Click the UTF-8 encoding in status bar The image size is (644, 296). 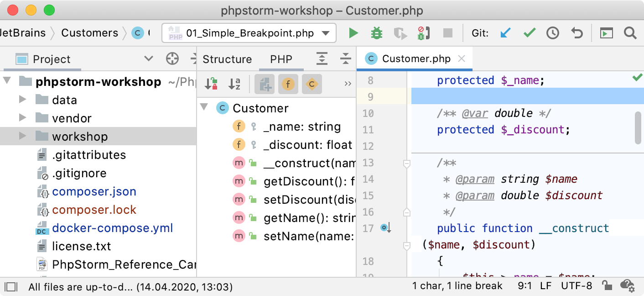pyautogui.click(x=576, y=286)
